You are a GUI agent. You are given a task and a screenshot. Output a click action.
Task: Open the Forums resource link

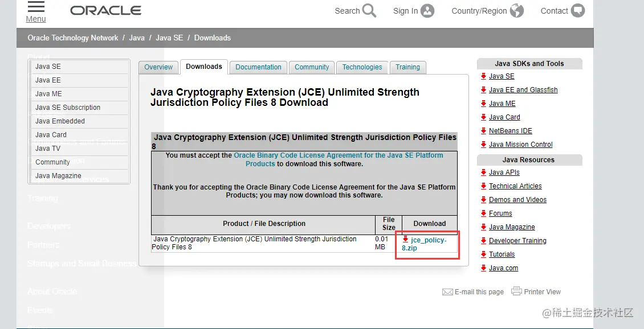pyautogui.click(x=500, y=213)
